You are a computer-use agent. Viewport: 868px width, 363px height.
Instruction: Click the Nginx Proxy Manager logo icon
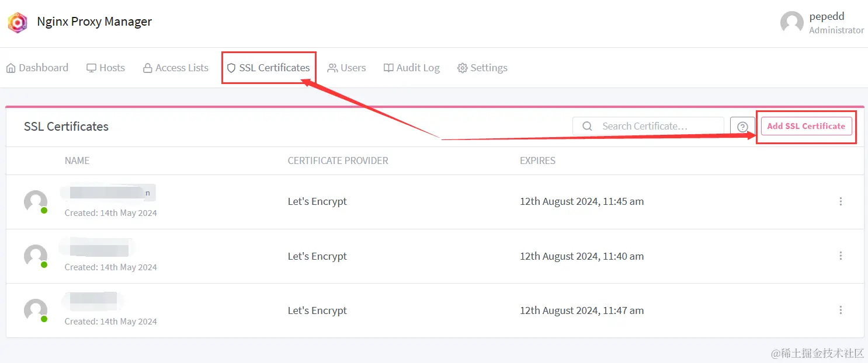[18, 23]
